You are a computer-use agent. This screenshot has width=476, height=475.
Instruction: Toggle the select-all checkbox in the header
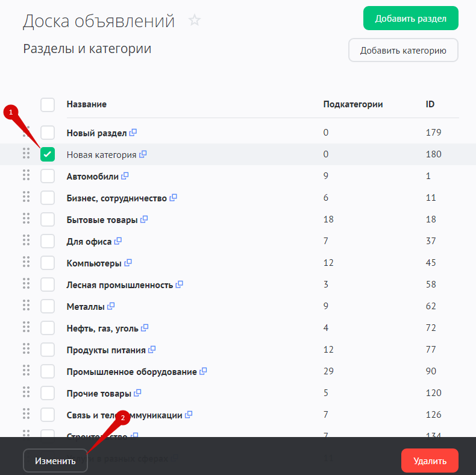click(x=48, y=105)
